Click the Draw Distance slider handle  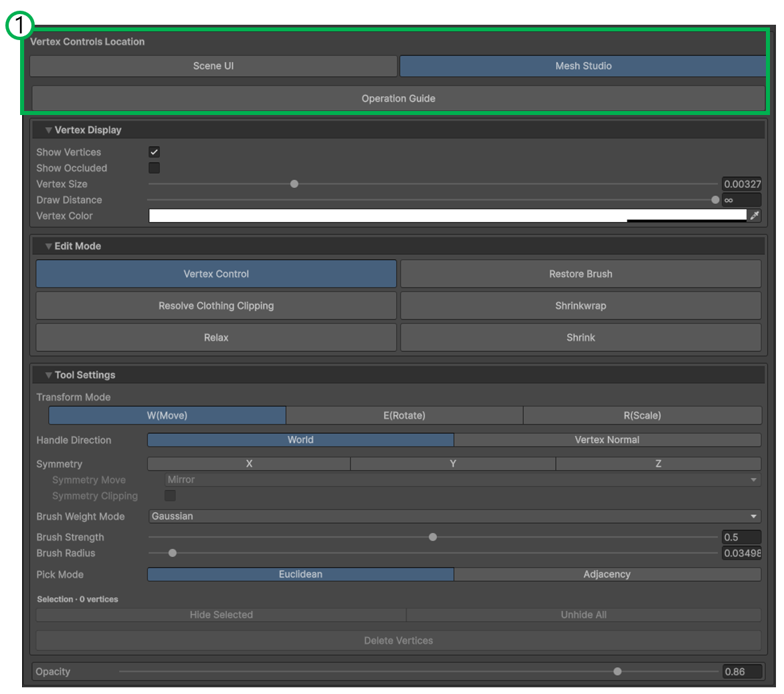point(715,200)
